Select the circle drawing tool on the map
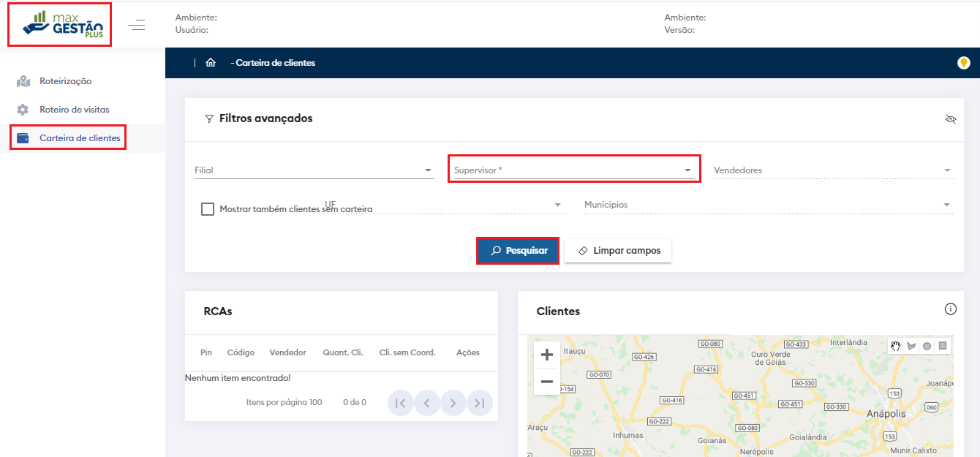980x457 pixels. (x=927, y=346)
